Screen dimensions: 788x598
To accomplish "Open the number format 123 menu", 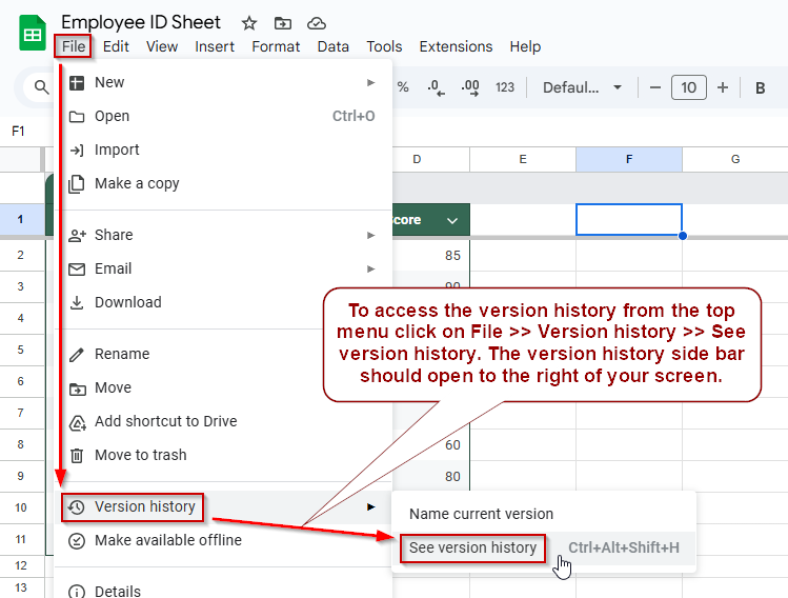I will (x=505, y=88).
